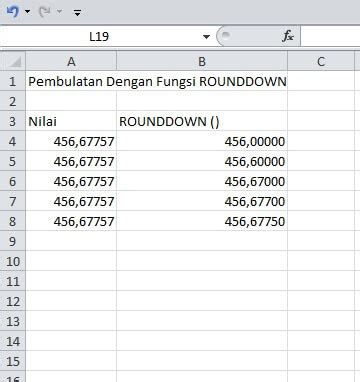Select row 5 header

(x=13, y=161)
